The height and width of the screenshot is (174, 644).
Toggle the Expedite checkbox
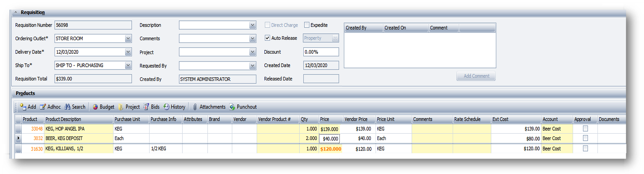tap(307, 25)
